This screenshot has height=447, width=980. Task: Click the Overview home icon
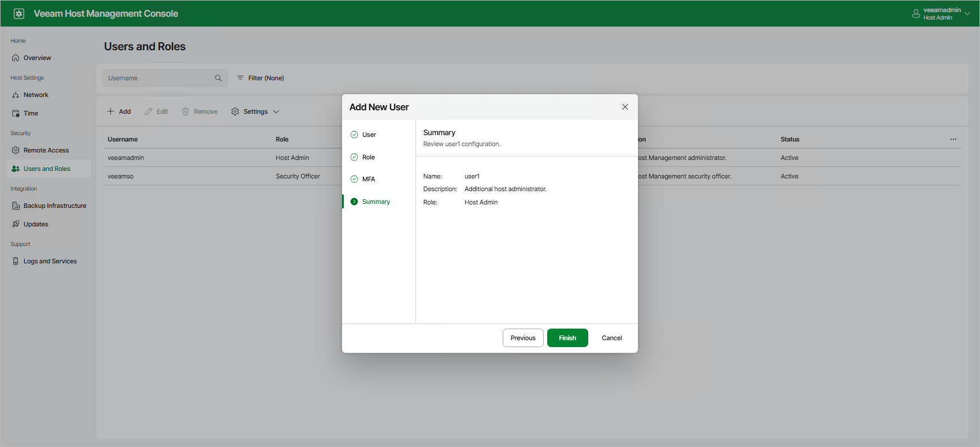[16, 58]
